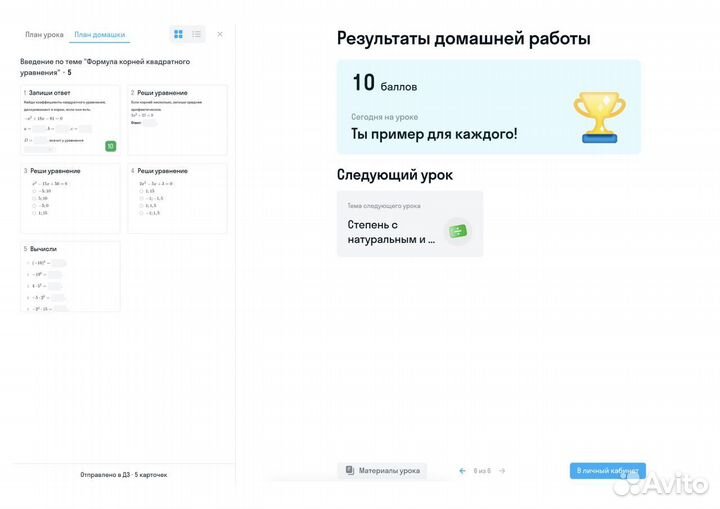Click the D value field in card 1
The image size is (720, 509).
pyautogui.click(x=40, y=140)
